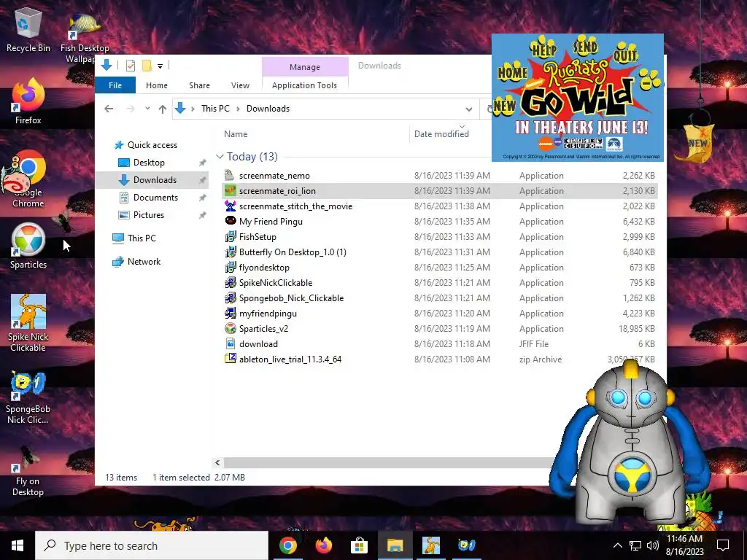Select Documents in navigation pane
The height and width of the screenshot is (560, 747).
pos(155,197)
